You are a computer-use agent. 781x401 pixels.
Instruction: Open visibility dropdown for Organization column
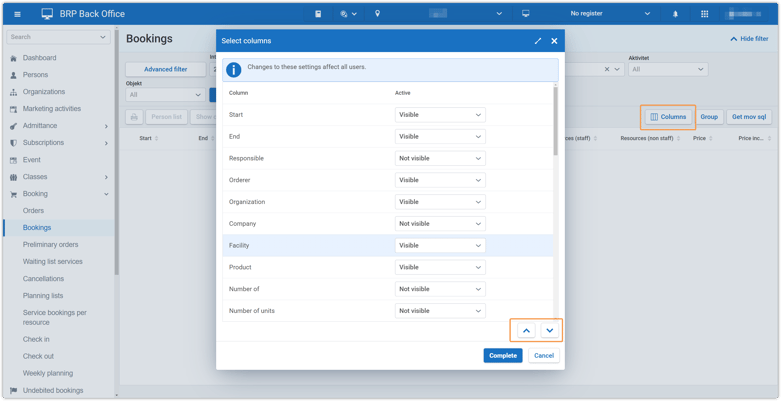[440, 202]
